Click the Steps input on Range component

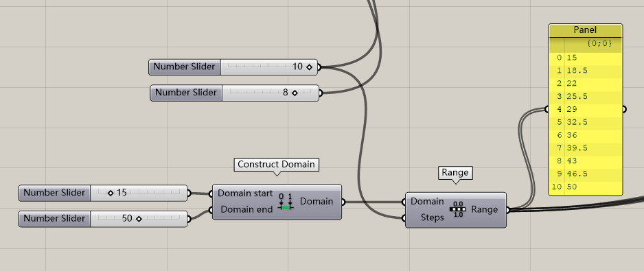(x=432, y=217)
